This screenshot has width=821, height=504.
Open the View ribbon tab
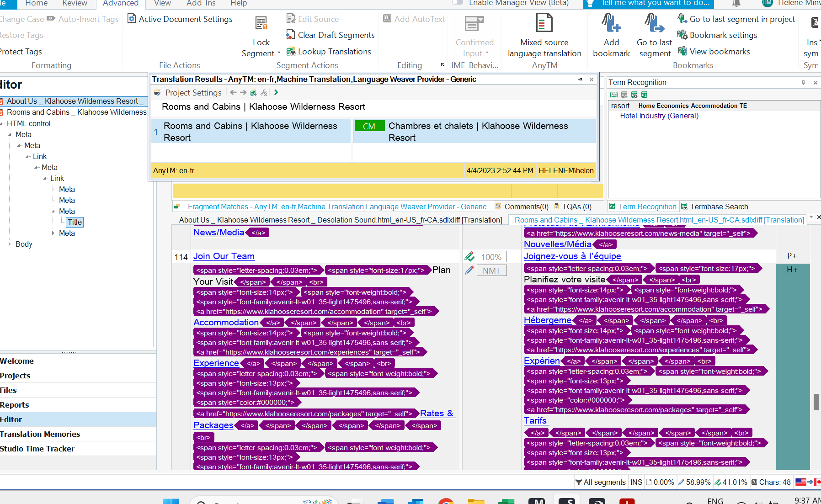pyautogui.click(x=162, y=3)
